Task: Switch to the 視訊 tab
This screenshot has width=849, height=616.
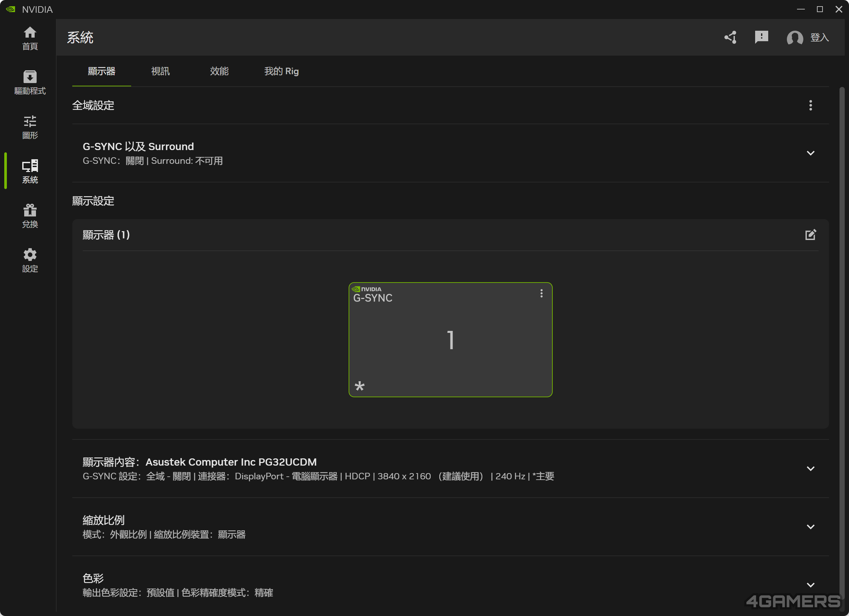Action: point(160,71)
